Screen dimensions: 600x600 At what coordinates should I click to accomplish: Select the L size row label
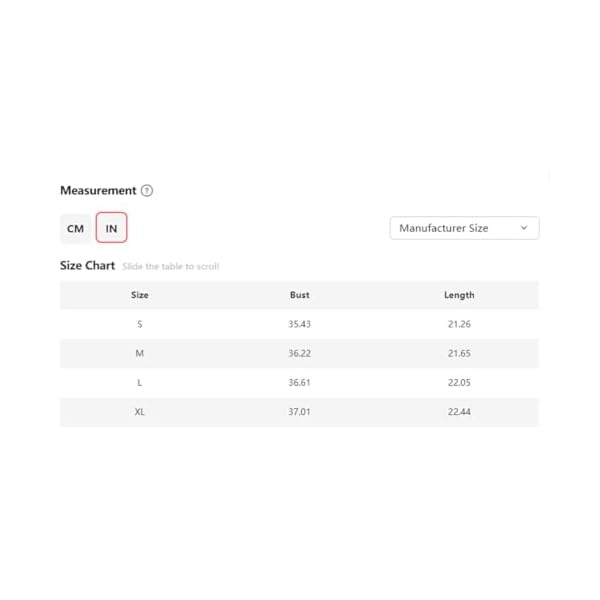click(140, 383)
